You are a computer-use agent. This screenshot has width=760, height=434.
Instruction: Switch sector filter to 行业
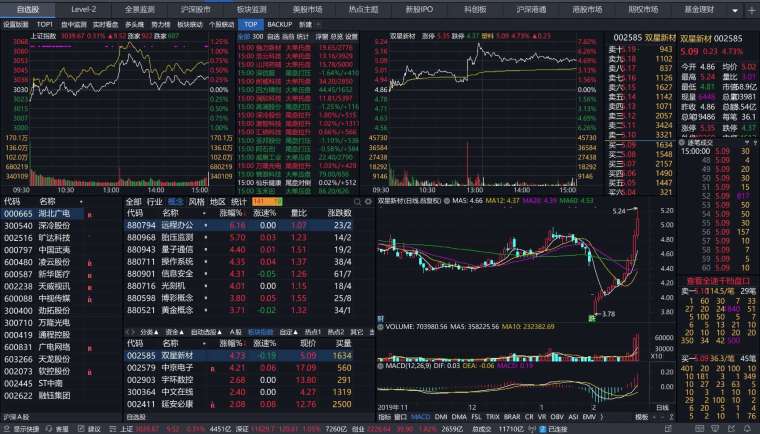(x=154, y=201)
